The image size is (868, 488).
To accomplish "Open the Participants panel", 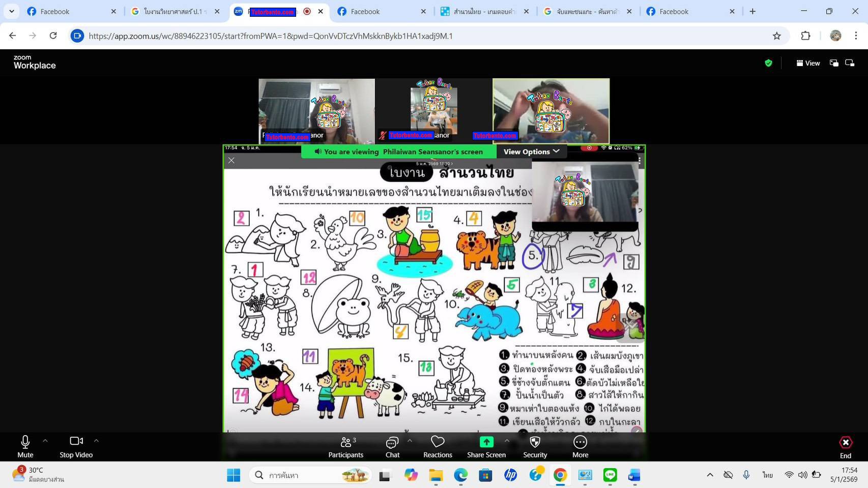I will (x=345, y=446).
